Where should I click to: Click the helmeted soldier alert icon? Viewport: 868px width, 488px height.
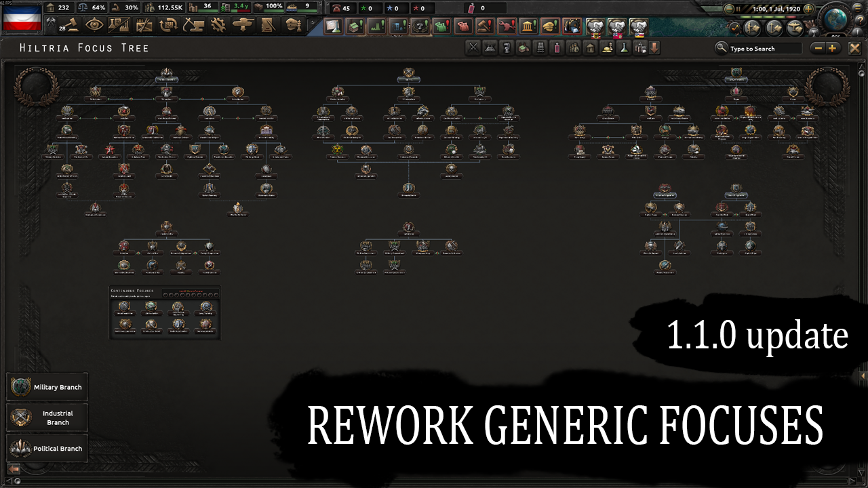(572, 26)
